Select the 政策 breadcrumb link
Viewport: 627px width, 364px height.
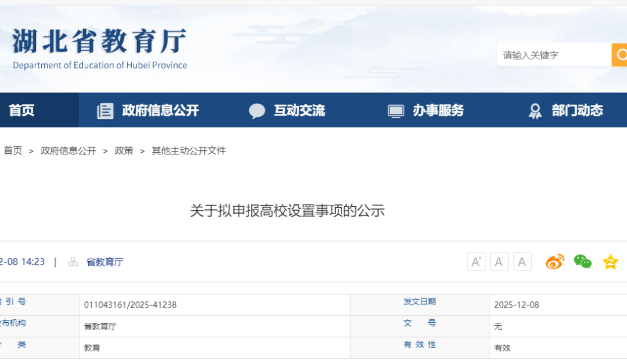124,151
